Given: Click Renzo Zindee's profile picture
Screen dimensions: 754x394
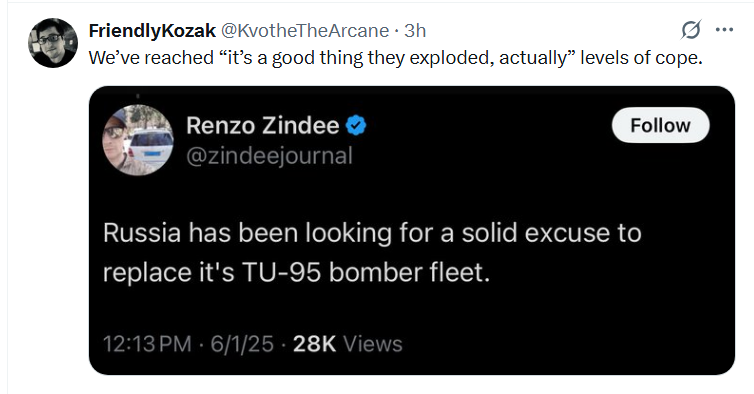Looking at the screenshot, I should [x=138, y=140].
